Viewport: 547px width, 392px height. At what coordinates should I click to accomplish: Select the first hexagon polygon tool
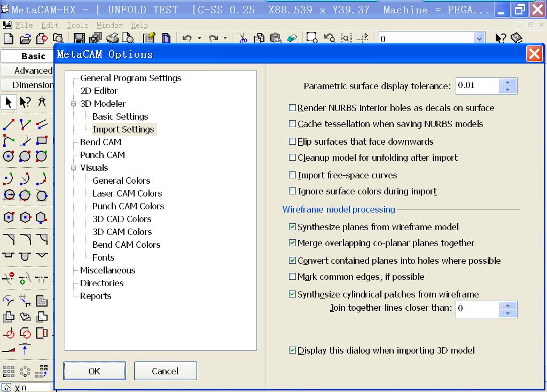click(x=9, y=217)
